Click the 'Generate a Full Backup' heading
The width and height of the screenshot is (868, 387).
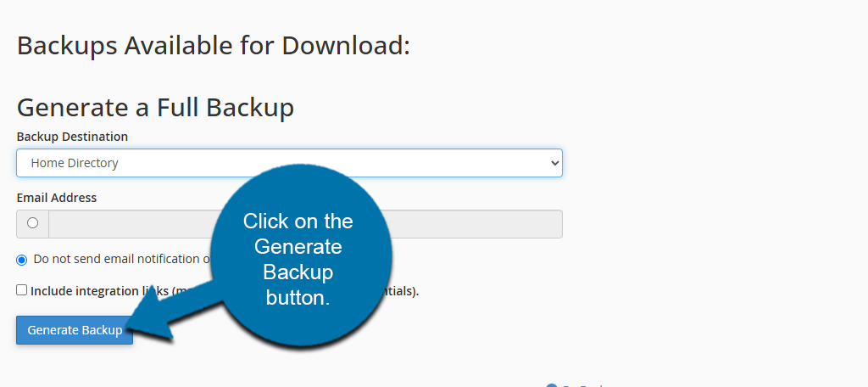tap(155, 108)
